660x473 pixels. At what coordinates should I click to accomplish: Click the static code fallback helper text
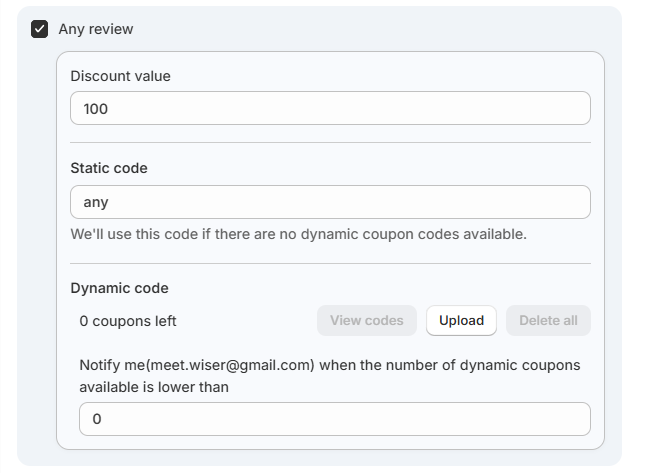pyautogui.click(x=298, y=234)
